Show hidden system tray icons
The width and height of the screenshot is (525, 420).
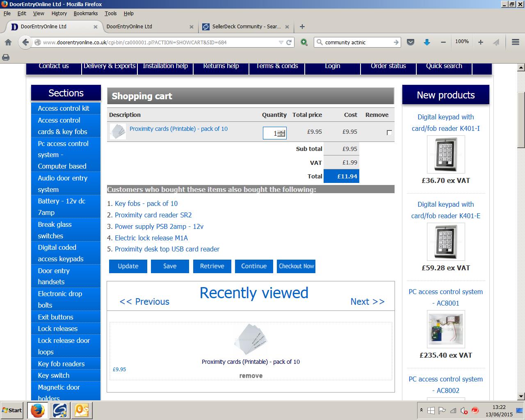(421, 410)
